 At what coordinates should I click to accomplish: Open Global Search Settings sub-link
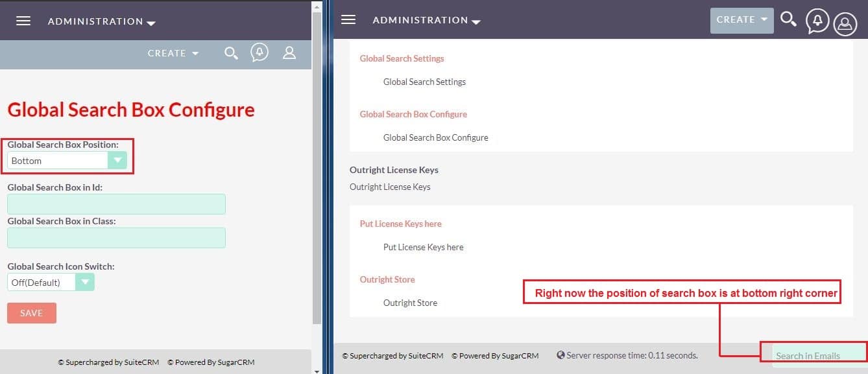point(424,82)
